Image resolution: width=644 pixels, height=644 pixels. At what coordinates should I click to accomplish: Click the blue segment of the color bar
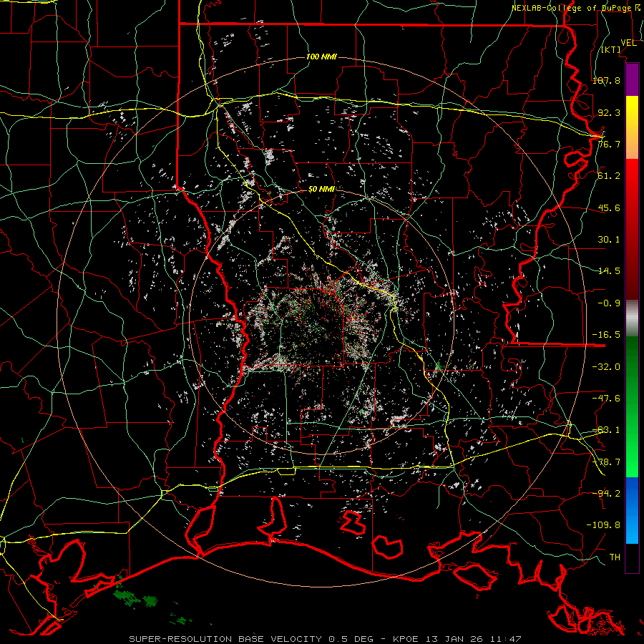point(632,510)
